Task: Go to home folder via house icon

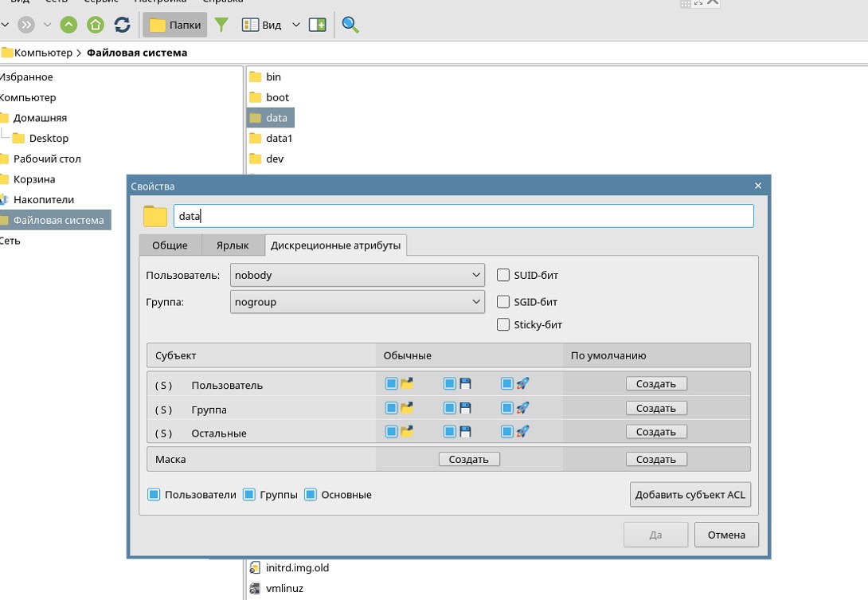Action: coord(96,25)
